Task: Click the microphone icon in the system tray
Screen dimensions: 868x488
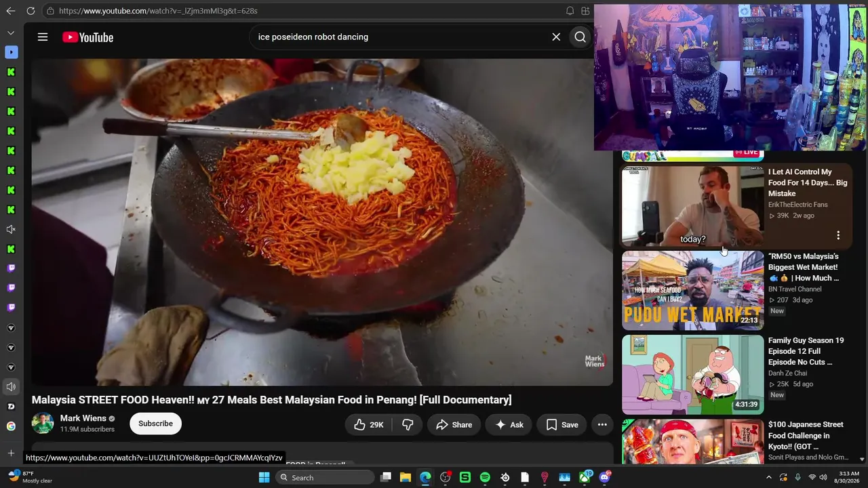Action: 798,478
